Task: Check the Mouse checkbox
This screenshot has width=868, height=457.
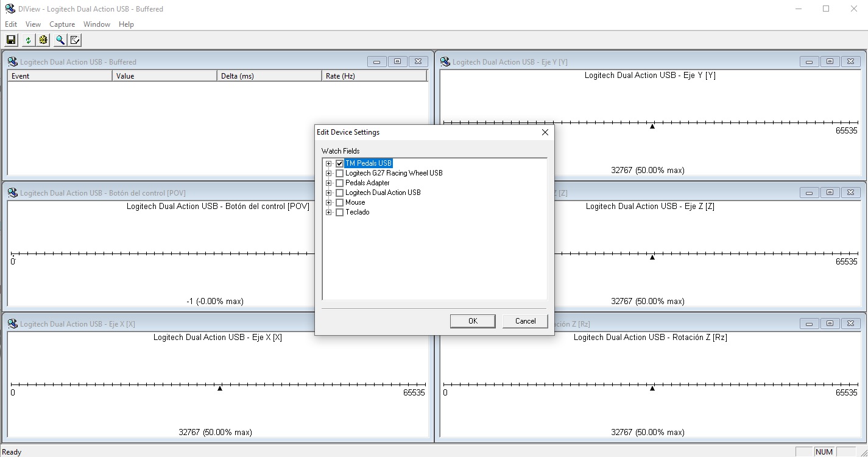Action: click(340, 202)
